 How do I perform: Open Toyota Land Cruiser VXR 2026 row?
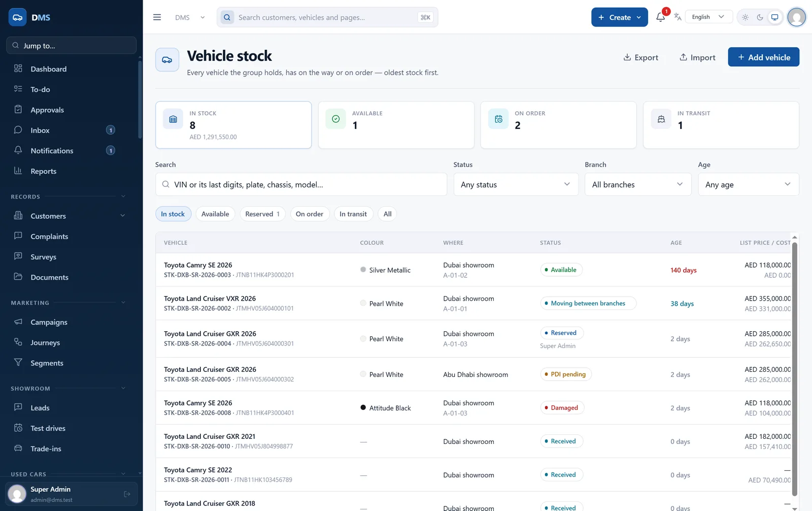pyautogui.click(x=474, y=303)
